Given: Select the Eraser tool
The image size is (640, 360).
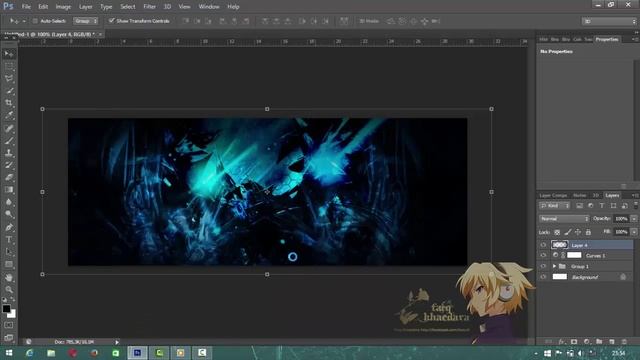Looking at the screenshot, I should 9,178.
